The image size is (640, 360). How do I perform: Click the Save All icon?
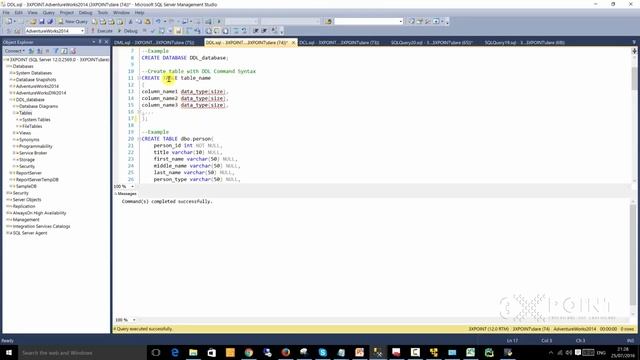(50, 21)
